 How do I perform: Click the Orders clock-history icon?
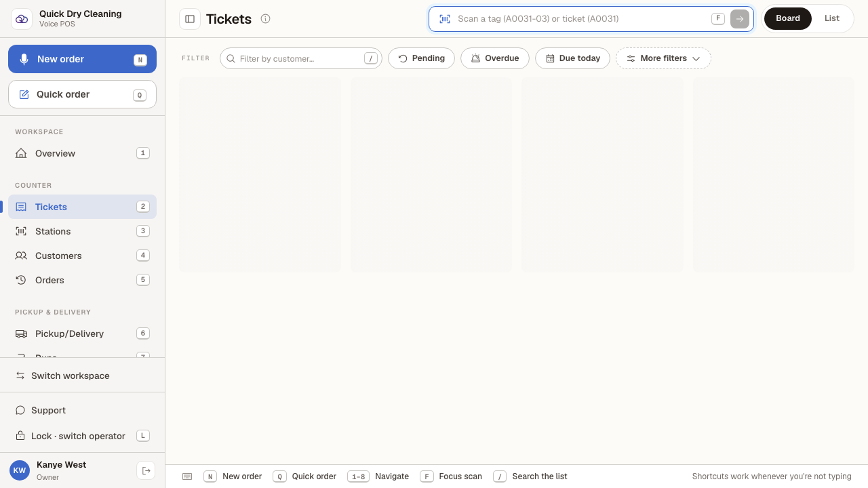coord(21,280)
